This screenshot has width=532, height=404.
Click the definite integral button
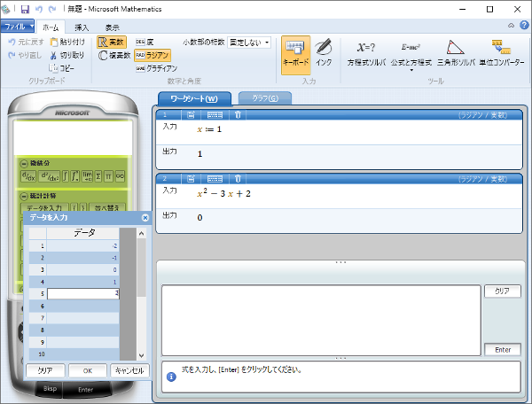[x=75, y=176]
